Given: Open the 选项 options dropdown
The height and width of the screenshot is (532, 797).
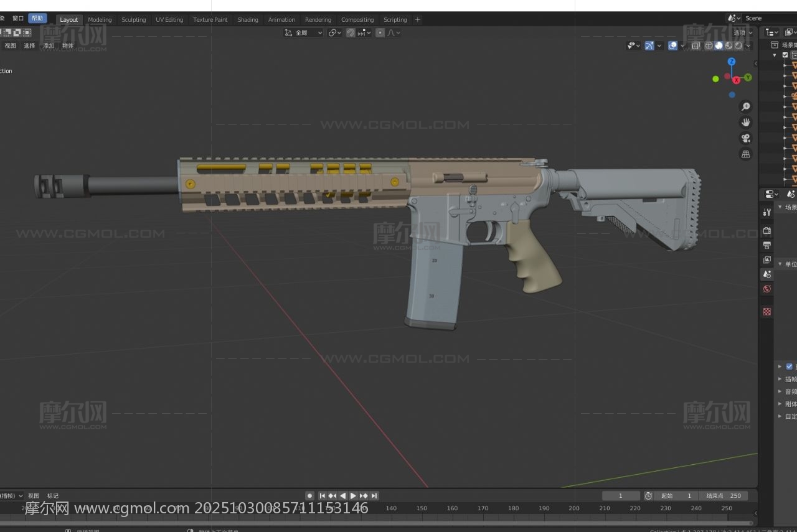Looking at the screenshot, I should pos(742,33).
